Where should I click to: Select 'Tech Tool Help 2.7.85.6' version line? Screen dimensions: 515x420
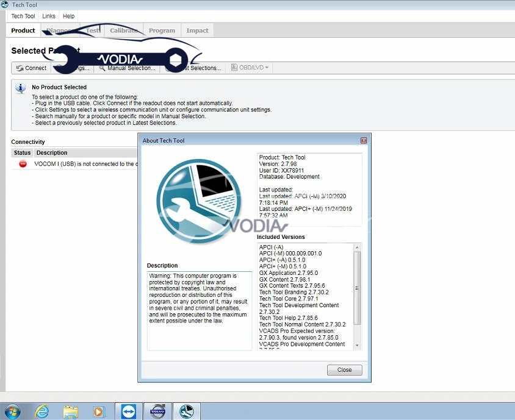point(289,318)
